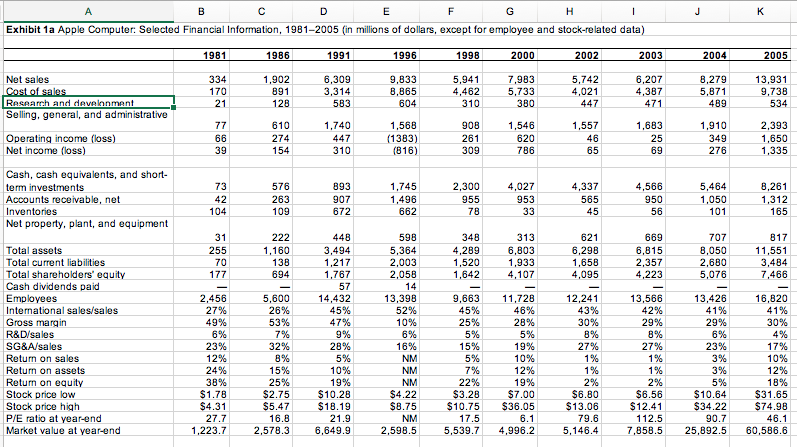Screen dimensions: 797x447
Task: Select the 13,931 net sales cell
Action: click(760, 79)
